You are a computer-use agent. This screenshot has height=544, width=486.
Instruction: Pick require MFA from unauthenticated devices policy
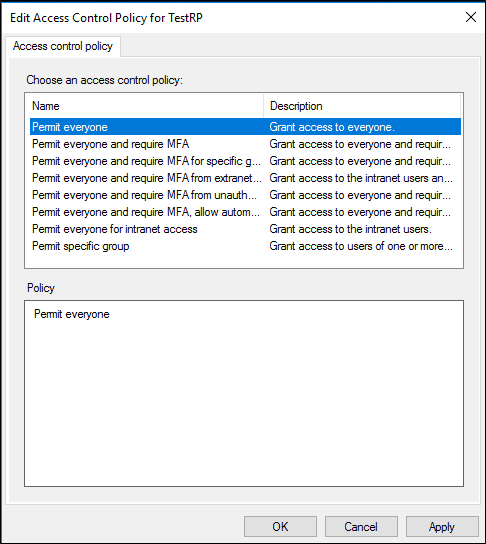[x=245, y=195]
